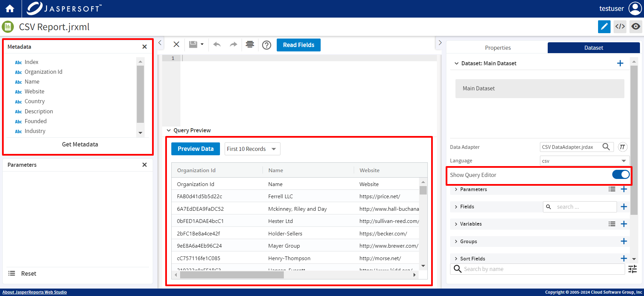Open the testuser profile icon
Image resolution: width=644 pixels, height=296 pixels.
(x=635, y=8)
